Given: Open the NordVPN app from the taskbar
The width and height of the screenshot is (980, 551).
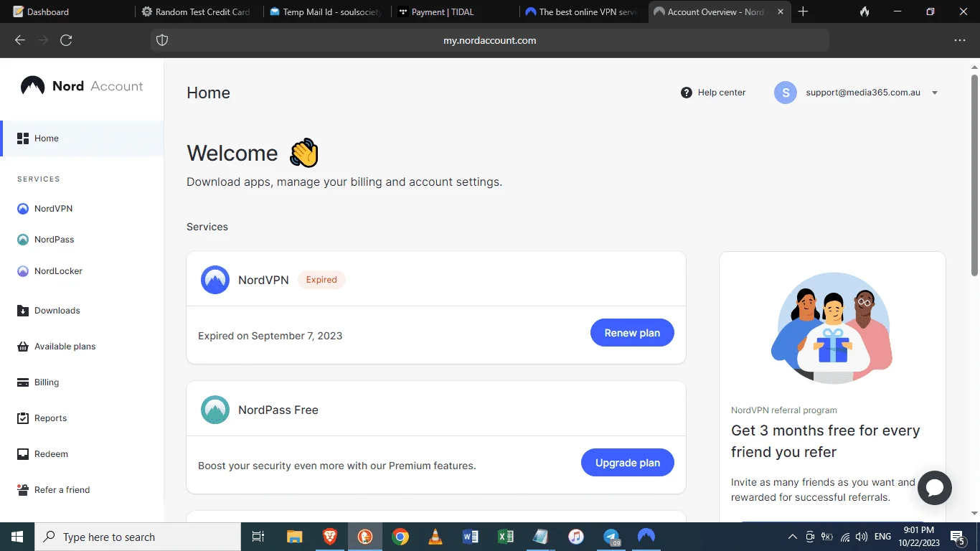Looking at the screenshot, I should point(646,537).
